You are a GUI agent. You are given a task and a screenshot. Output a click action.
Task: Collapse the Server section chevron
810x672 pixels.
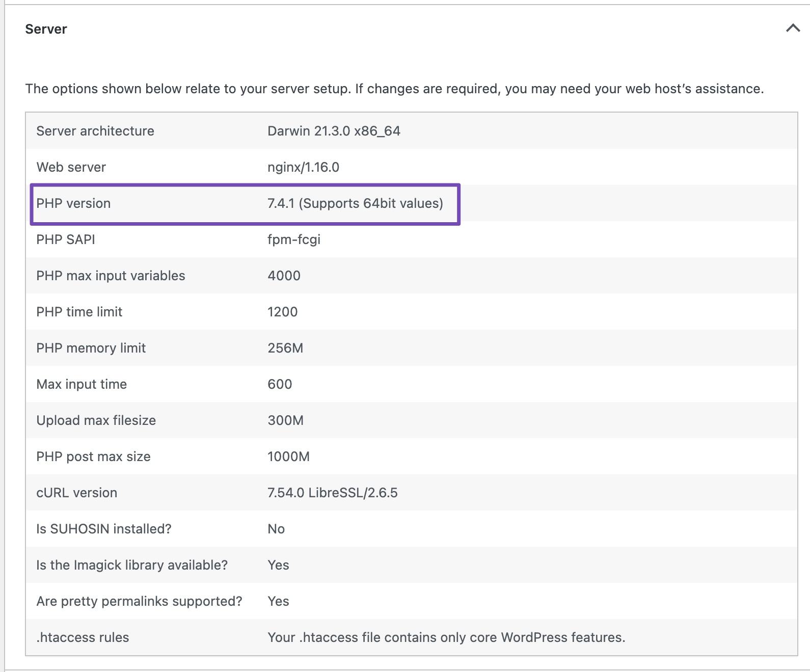[x=793, y=28]
